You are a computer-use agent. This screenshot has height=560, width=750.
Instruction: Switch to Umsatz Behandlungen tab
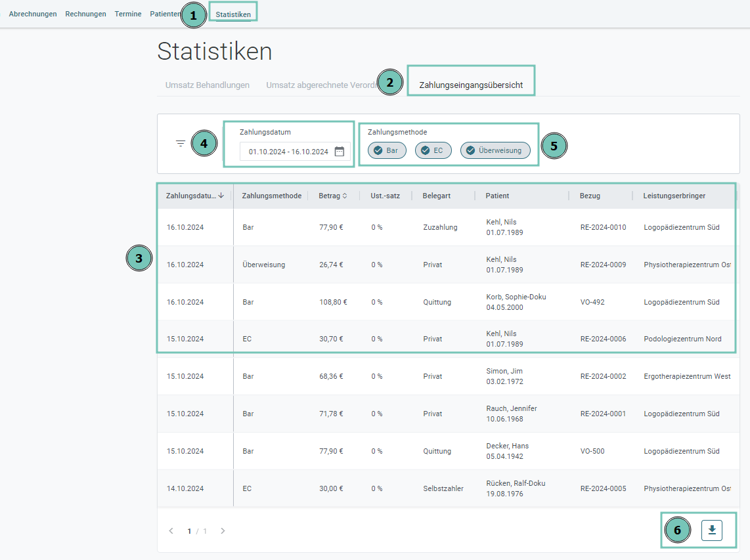point(207,85)
